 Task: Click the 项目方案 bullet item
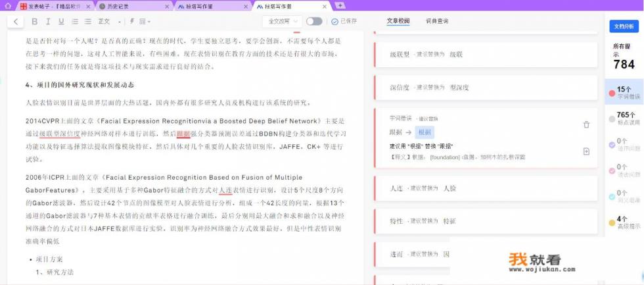click(x=49, y=259)
